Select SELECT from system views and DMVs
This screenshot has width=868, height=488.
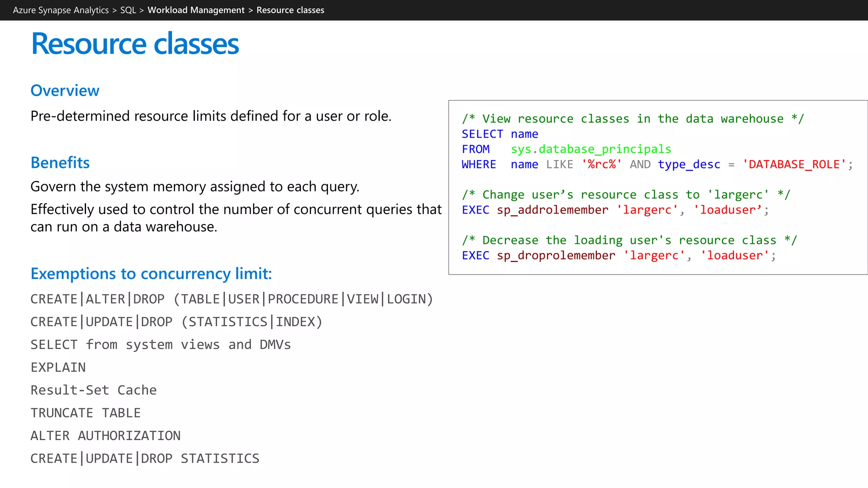[161, 344]
